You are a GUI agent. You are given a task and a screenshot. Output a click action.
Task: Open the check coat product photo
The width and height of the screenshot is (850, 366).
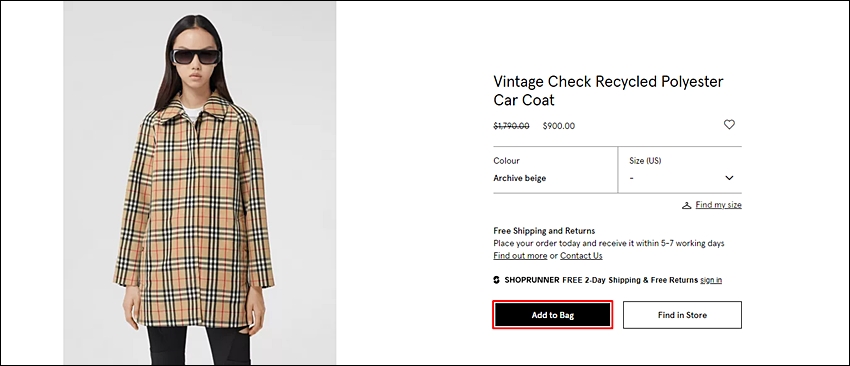coord(199,183)
